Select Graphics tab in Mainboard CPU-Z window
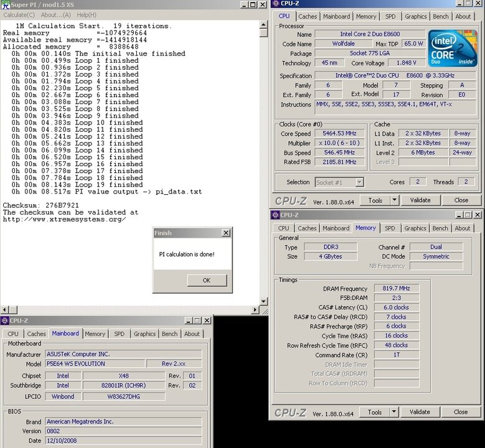 pyautogui.click(x=144, y=334)
